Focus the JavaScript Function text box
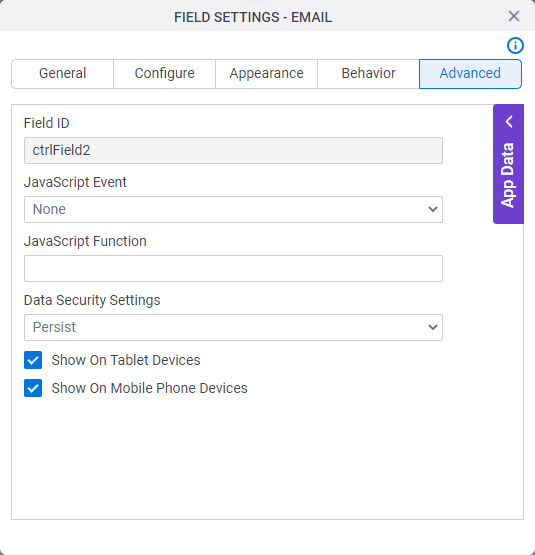Image resolution: width=535 pixels, height=555 pixels. [x=233, y=268]
